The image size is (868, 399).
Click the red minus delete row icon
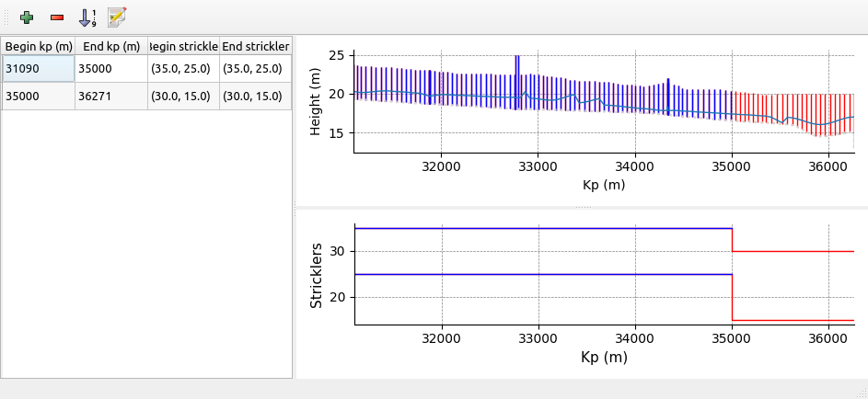[57, 17]
